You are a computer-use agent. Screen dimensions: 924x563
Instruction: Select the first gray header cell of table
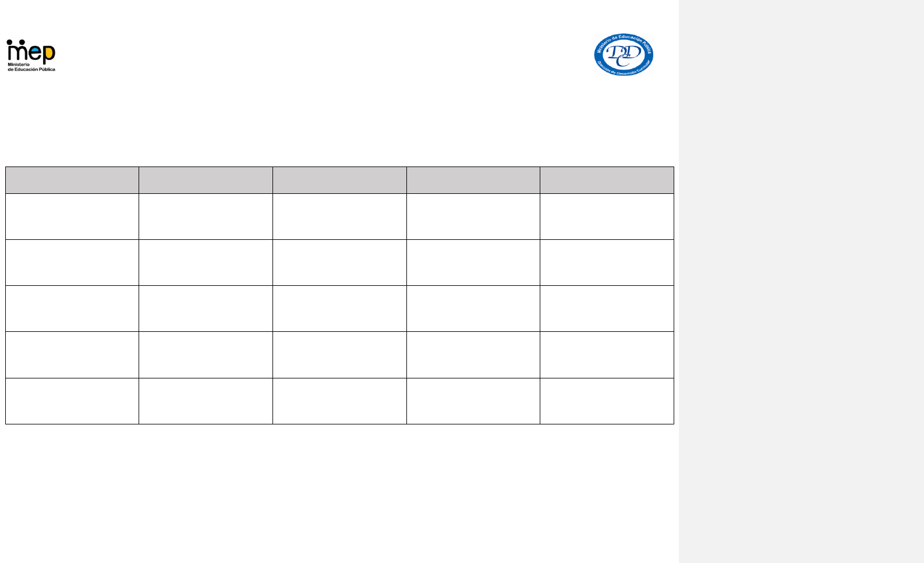[x=72, y=180]
